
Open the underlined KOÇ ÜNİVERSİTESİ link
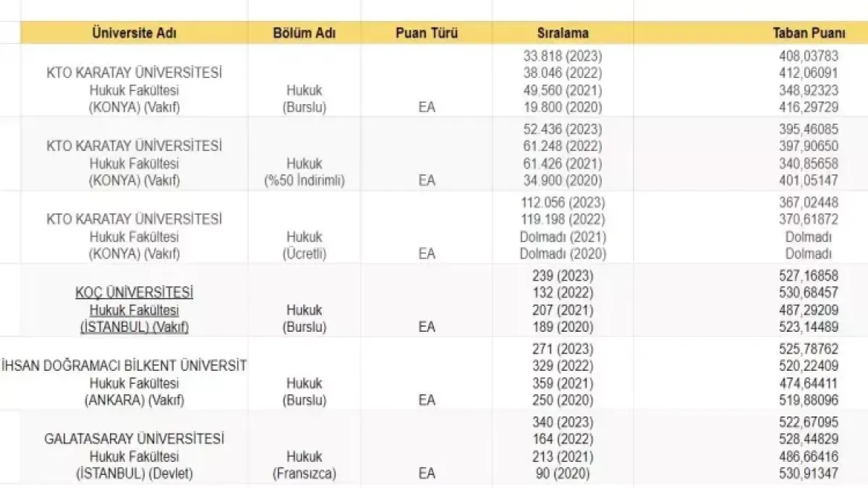point(134,293)
